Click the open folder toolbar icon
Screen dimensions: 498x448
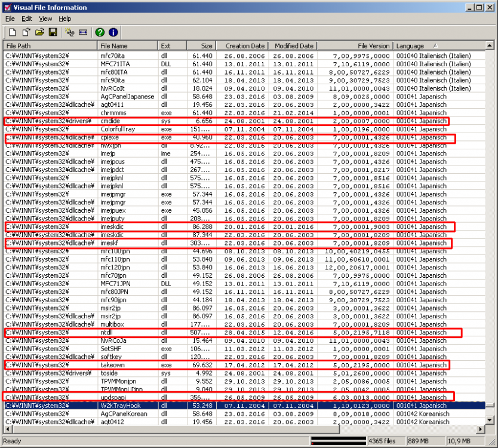pos(39,32)
